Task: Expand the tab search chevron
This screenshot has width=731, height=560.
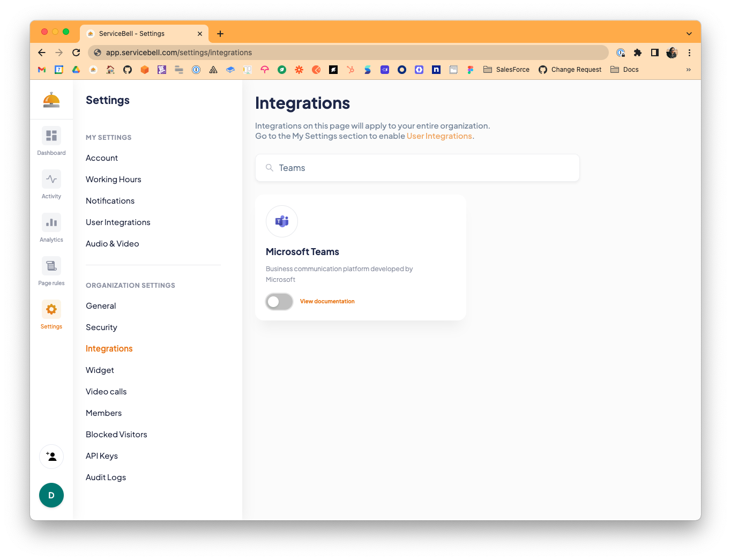Action: (689, 34)
